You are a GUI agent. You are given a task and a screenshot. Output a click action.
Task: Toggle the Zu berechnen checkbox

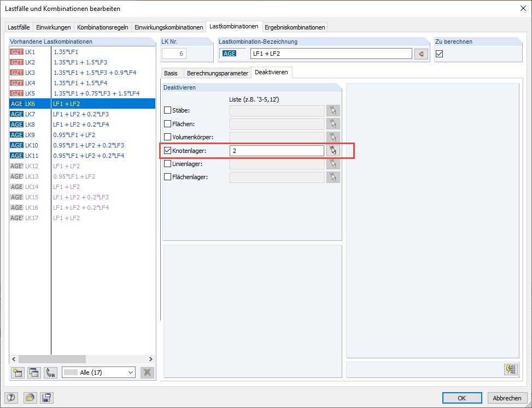click(x=440, y=54)
